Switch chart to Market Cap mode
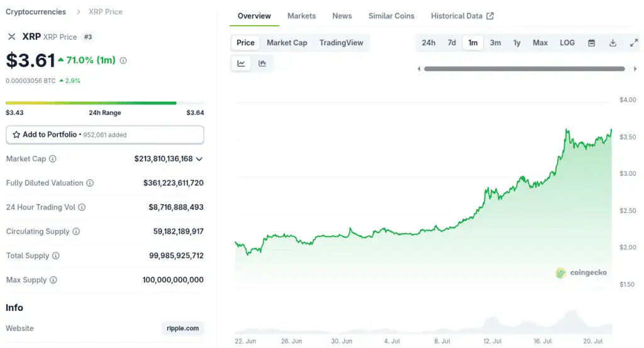 point(287,43)
